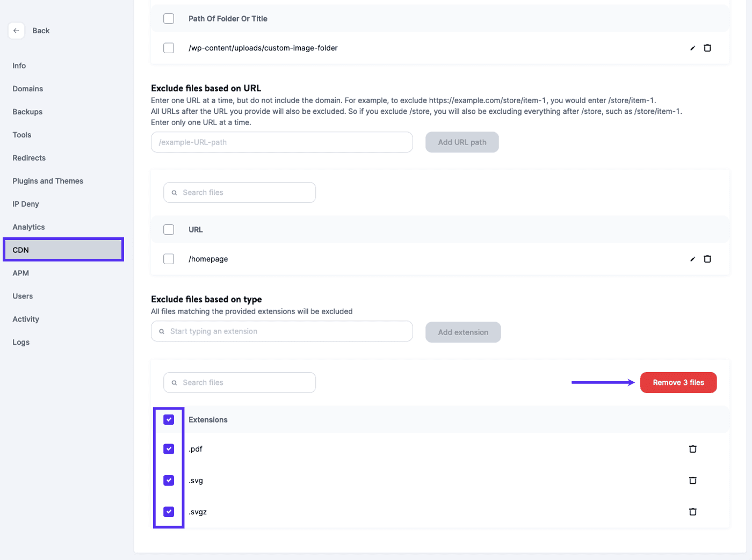
Task: Delete the .svg extension using its trash icon
Action: (692, 481)
